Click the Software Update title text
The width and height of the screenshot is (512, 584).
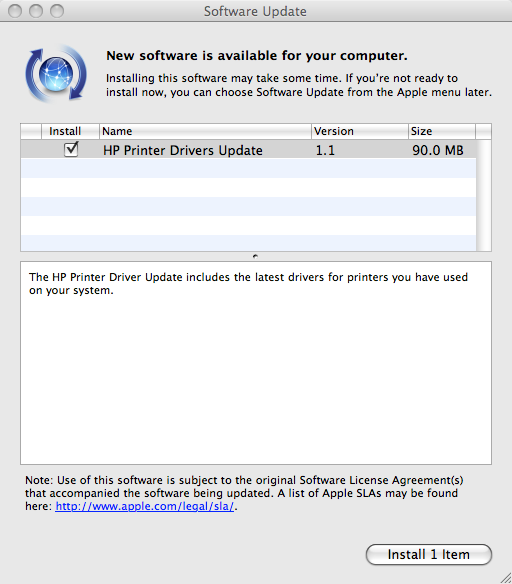[255, 12]
